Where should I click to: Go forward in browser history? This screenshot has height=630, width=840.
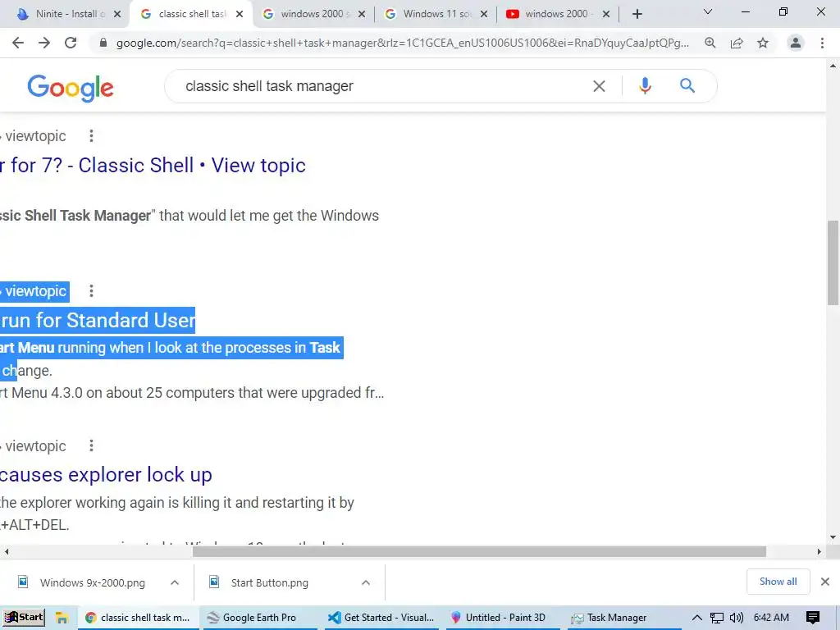coord(44,43)
